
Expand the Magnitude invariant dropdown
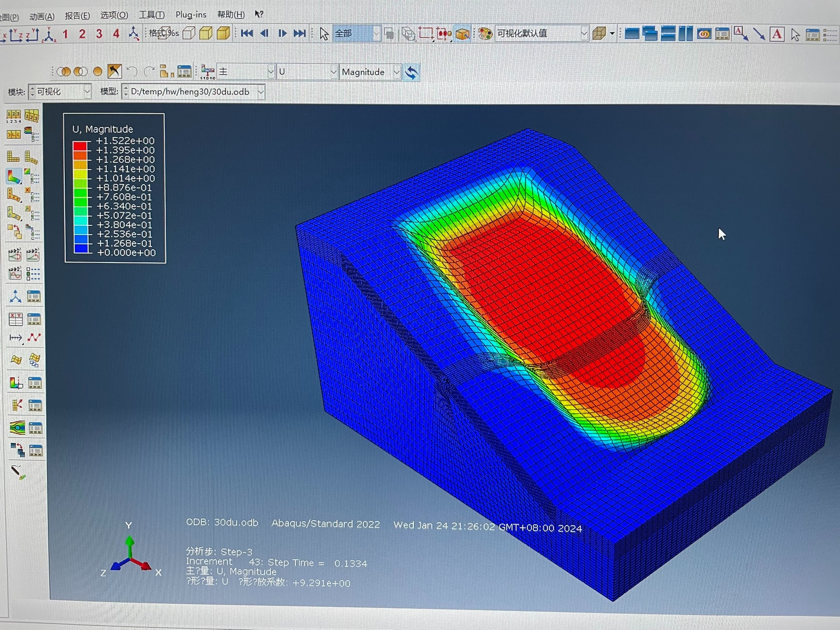tap(396, 72)
